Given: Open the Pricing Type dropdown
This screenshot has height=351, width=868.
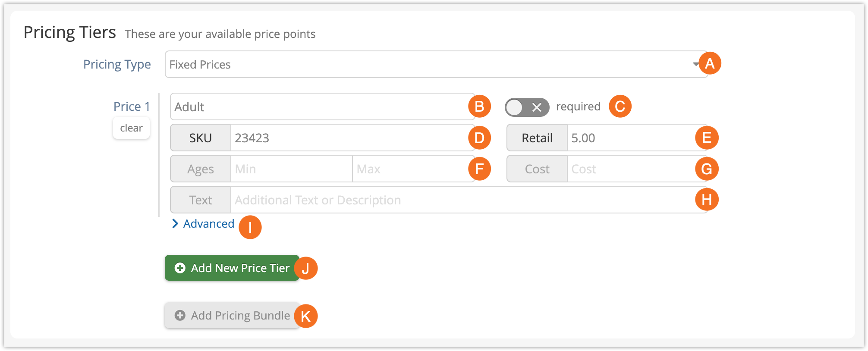Looking at the screenshot, I should (436, 64).
